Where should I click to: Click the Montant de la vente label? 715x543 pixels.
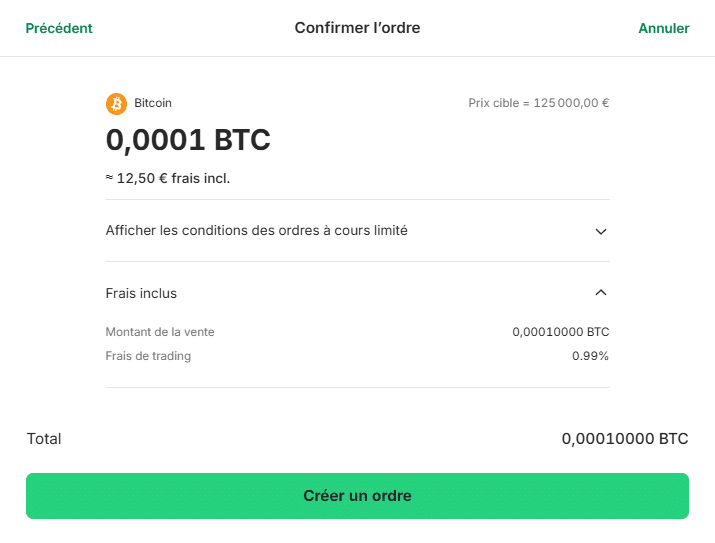(x=160, y=332)
